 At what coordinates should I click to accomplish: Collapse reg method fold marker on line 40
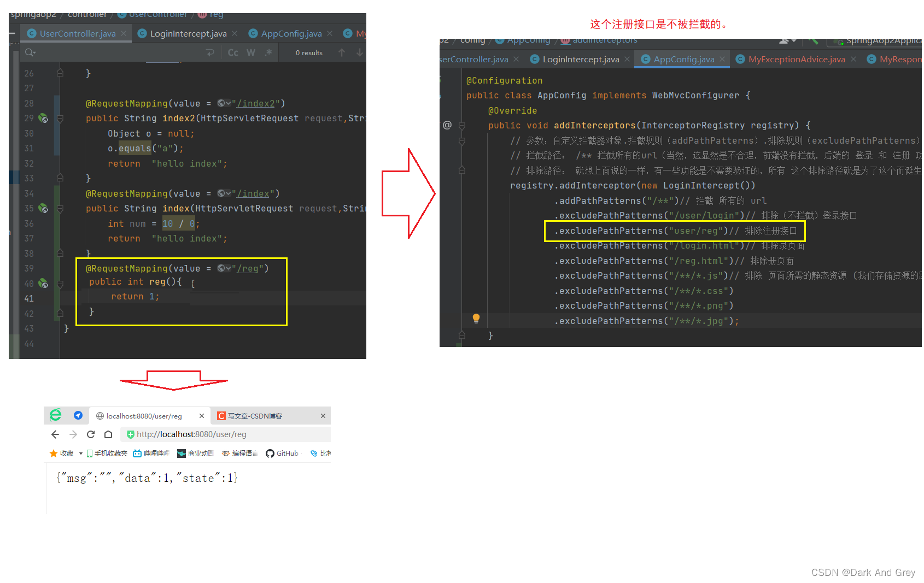click(x=60, y=284)
